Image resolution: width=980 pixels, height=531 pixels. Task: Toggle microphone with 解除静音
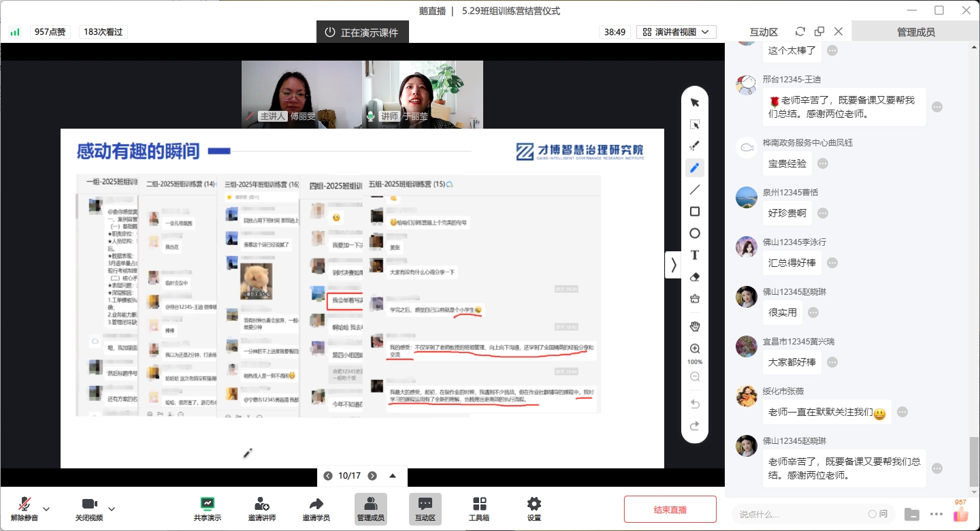coord(24,509)
